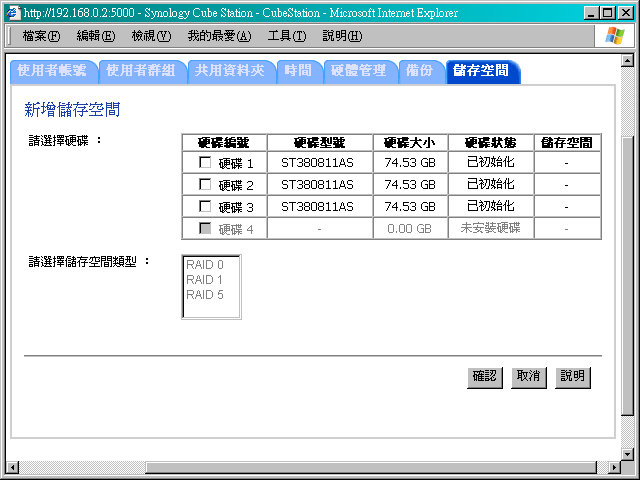Open the 檢視(V) menu
The width and height of the screenshot is (640, 480).
pyautogui.click(x=151, y=36)
